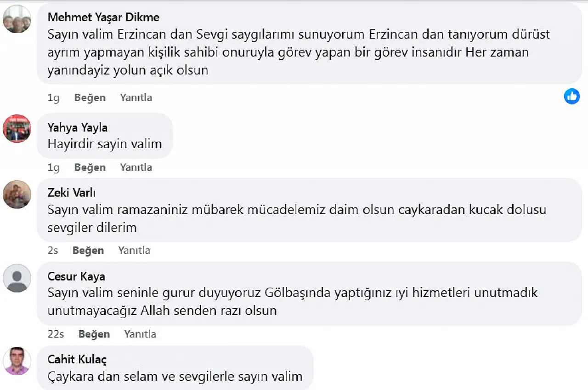Open Cahit Kulaç's name link
This screenshot has height=390, width=588.
click(77, 359)
